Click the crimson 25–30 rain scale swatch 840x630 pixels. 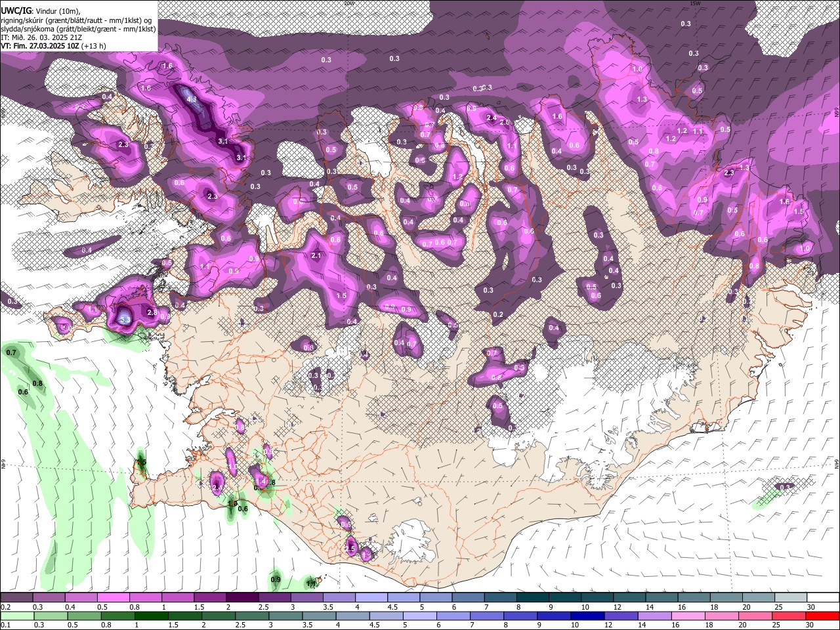click(x=788, y=616)
